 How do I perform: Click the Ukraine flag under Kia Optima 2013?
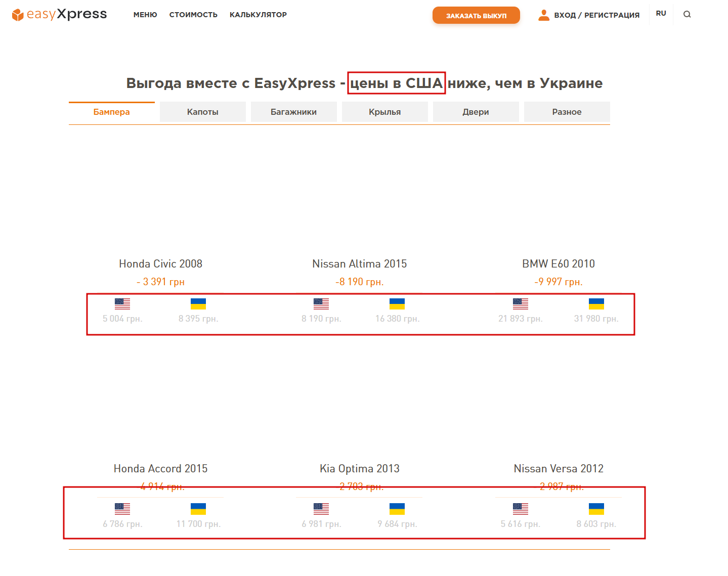(397, 509)
